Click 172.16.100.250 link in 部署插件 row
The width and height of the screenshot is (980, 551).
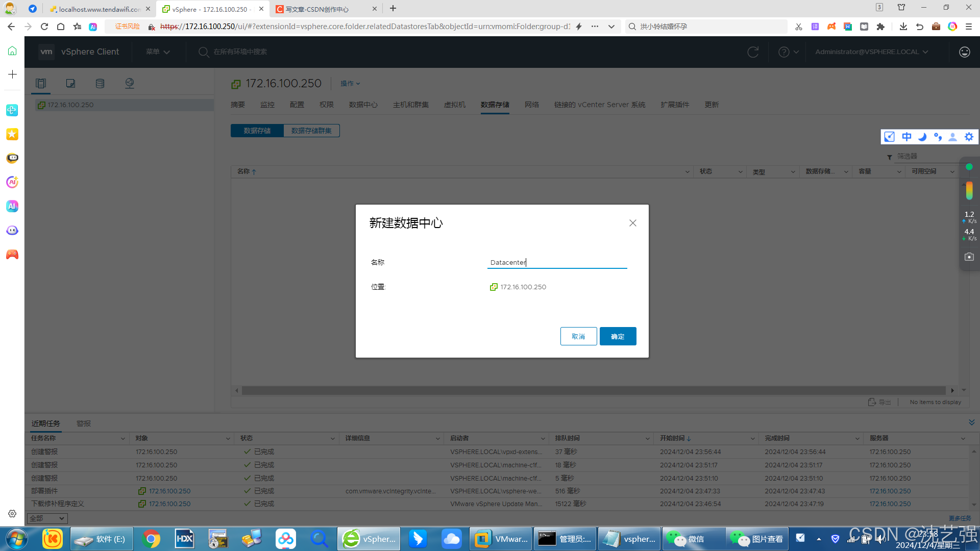(x=169, y=491)
